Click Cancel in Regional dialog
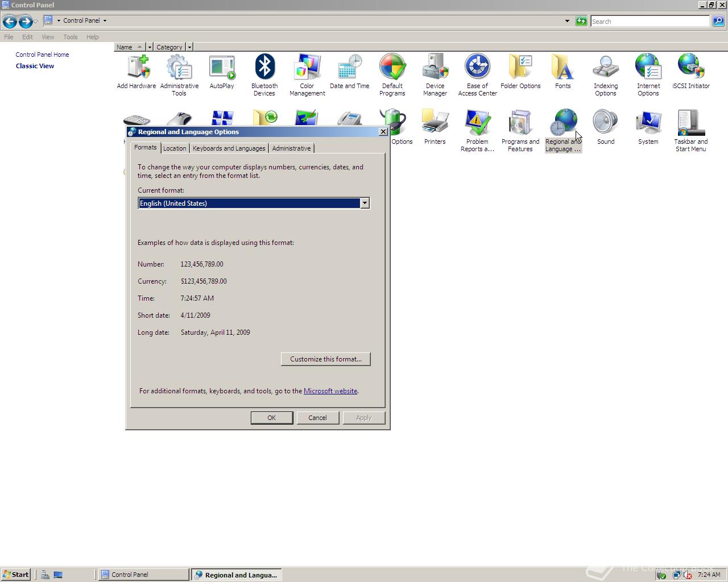This screenshot has height=582, width=728. point(317,418)
